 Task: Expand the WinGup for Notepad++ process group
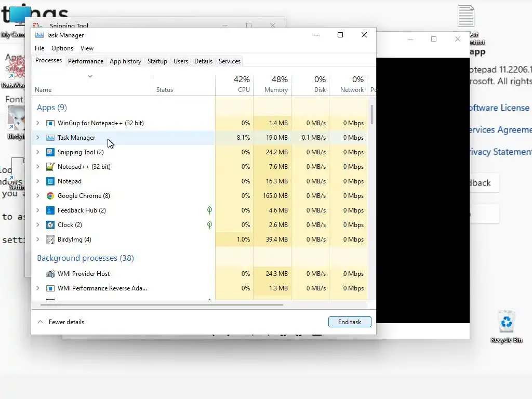coord(37,123)
